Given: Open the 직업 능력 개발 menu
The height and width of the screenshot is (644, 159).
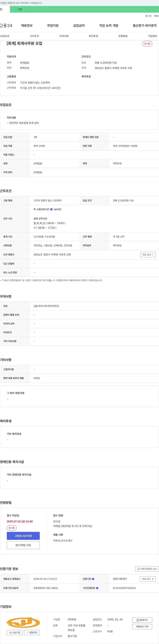Looking at the screenshot, I should [109, 26].
